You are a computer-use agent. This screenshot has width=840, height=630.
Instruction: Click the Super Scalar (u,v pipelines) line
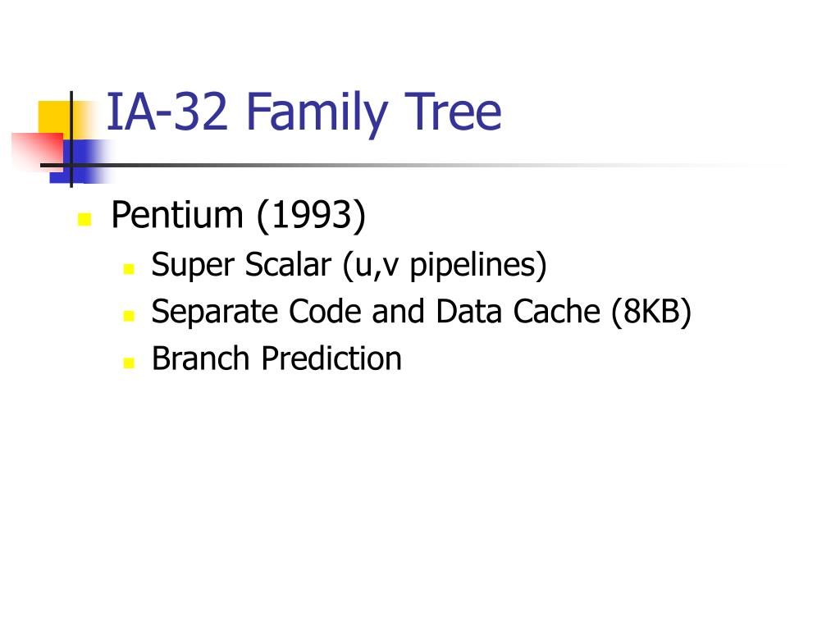(349, 265)
